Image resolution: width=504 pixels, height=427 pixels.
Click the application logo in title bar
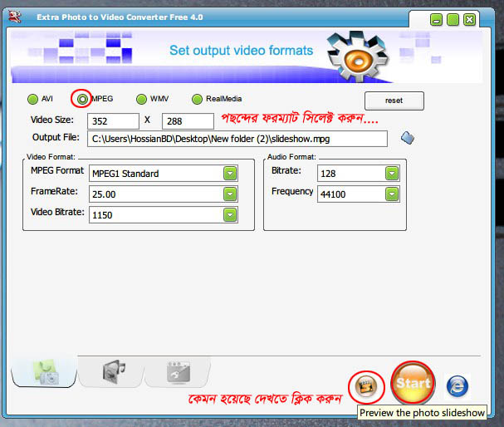click(15, 16)
